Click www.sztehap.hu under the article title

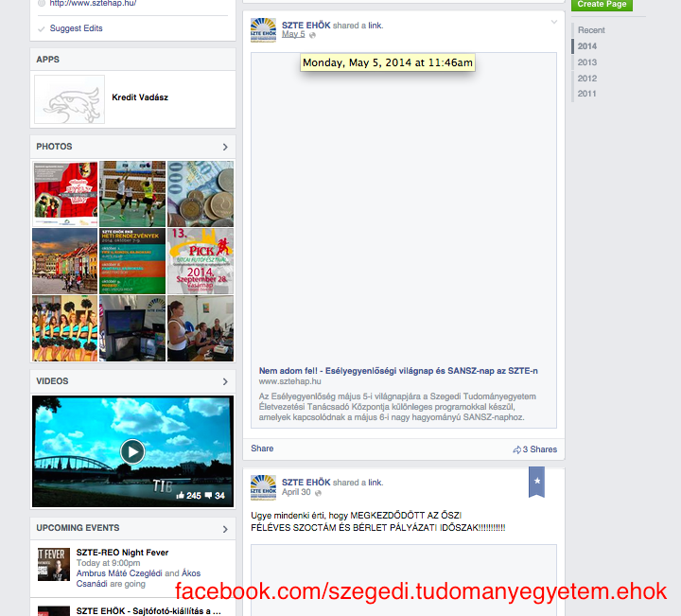[289, 381]
